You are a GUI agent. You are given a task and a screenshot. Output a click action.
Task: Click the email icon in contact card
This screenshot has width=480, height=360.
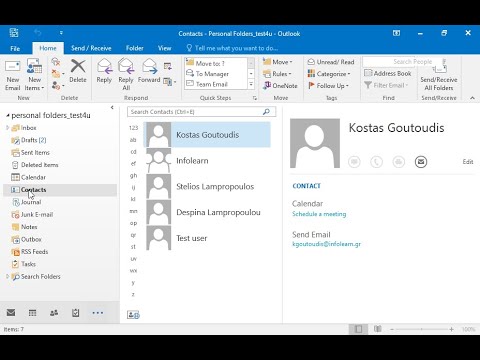421,162
